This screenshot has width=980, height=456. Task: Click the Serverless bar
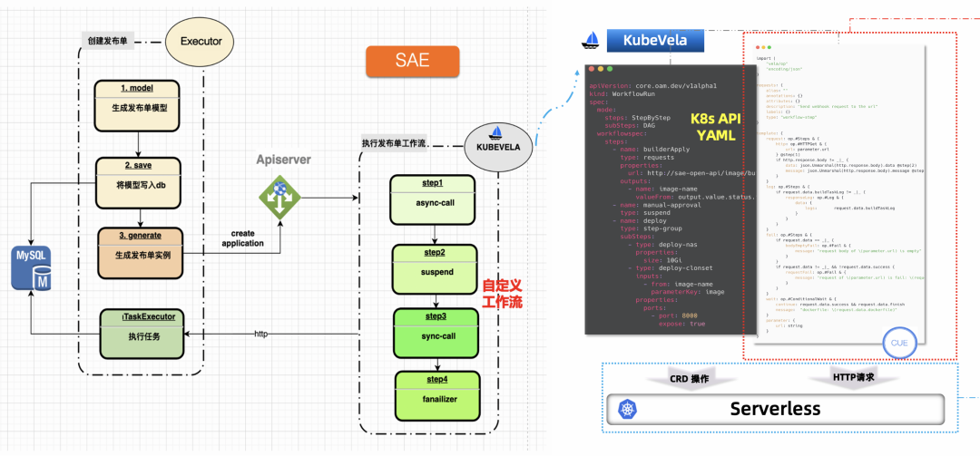coord(774,409)
